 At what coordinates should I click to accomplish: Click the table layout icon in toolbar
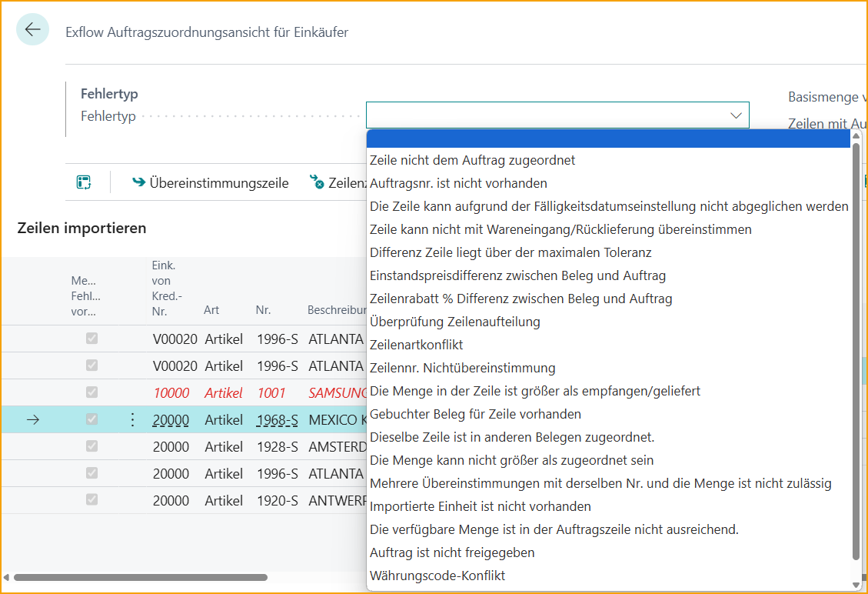click(84, 182)
